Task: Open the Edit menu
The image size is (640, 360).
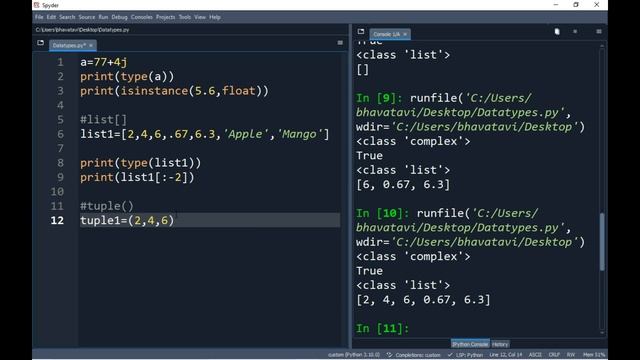Action: (51, 17)
